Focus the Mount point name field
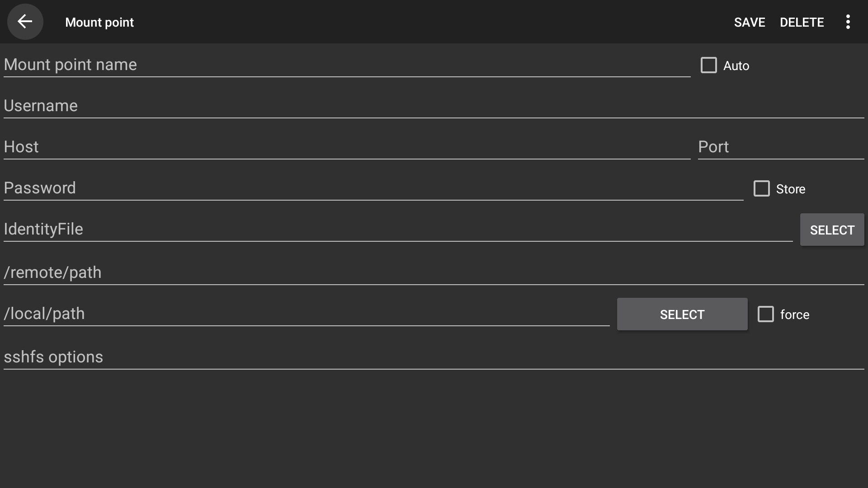Viewport: 868px width, 488px height. coord(346,65)
